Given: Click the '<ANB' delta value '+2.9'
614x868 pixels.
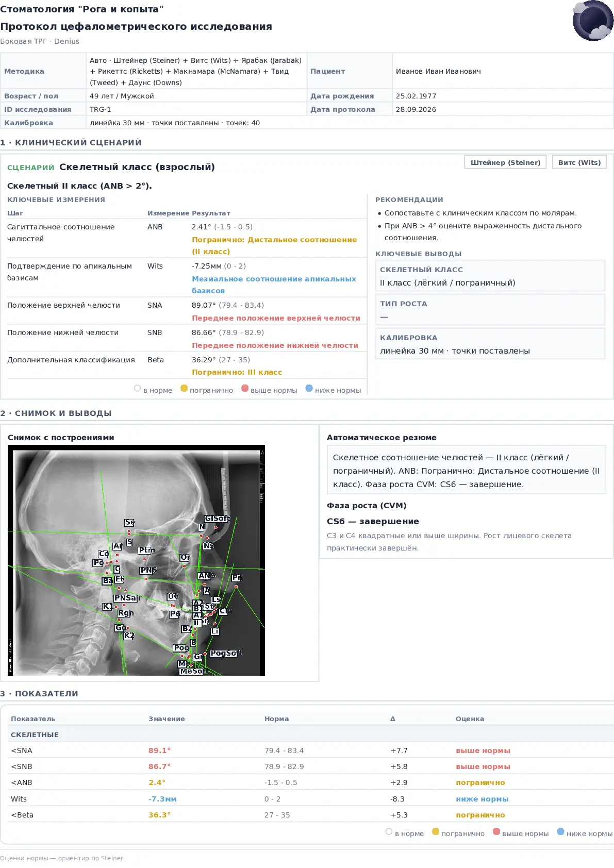Looking at the screenshot, I should point(399,782).
